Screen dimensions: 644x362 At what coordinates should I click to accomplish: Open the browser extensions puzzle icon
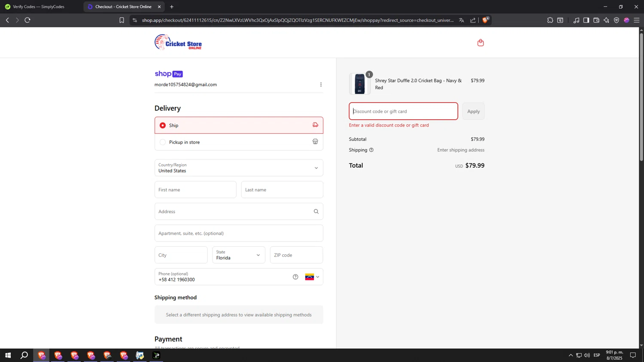pos(550,20)
